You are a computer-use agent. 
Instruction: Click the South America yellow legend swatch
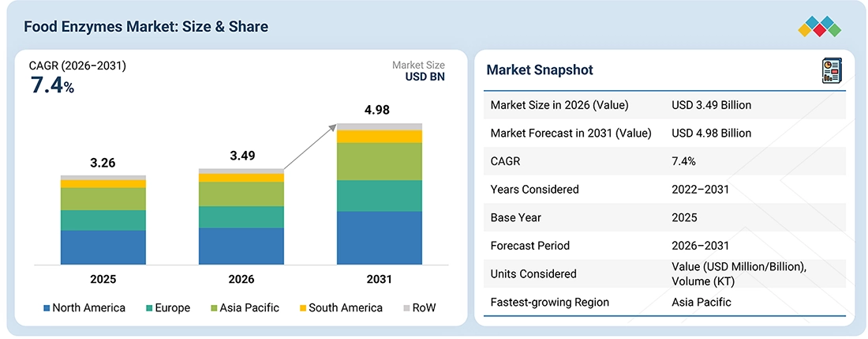point(302,307)
